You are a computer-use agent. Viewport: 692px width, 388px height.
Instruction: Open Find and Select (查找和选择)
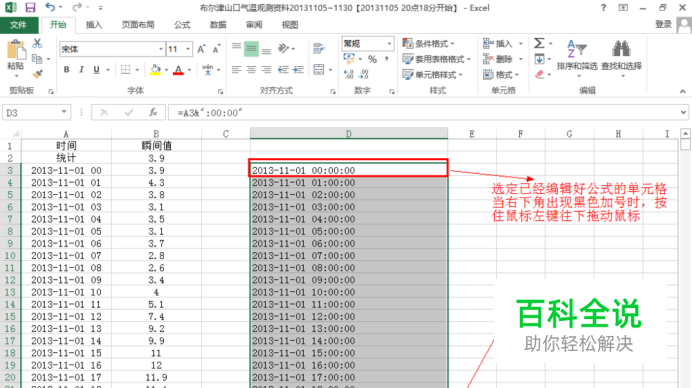pos(621,58)
